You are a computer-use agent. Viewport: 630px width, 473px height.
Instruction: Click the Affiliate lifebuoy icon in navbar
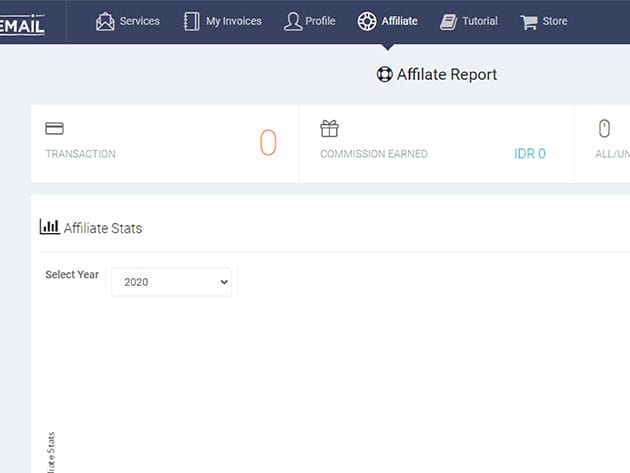(x=367, y=21)
